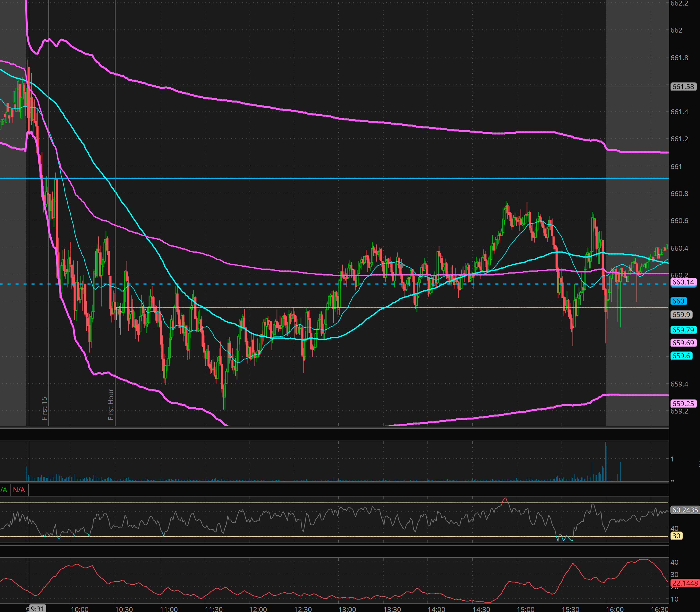Select the cyan 659.6 price bubble
700x612 pixels.
(681, 356)
